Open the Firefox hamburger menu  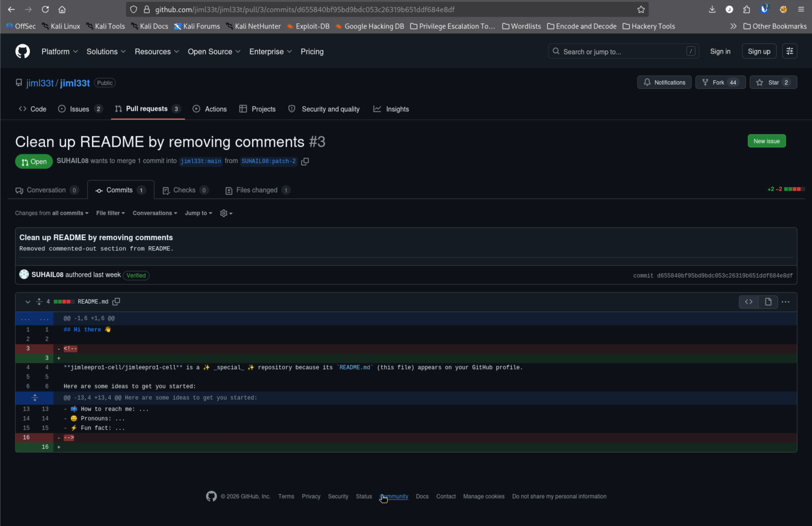point(801,9)
